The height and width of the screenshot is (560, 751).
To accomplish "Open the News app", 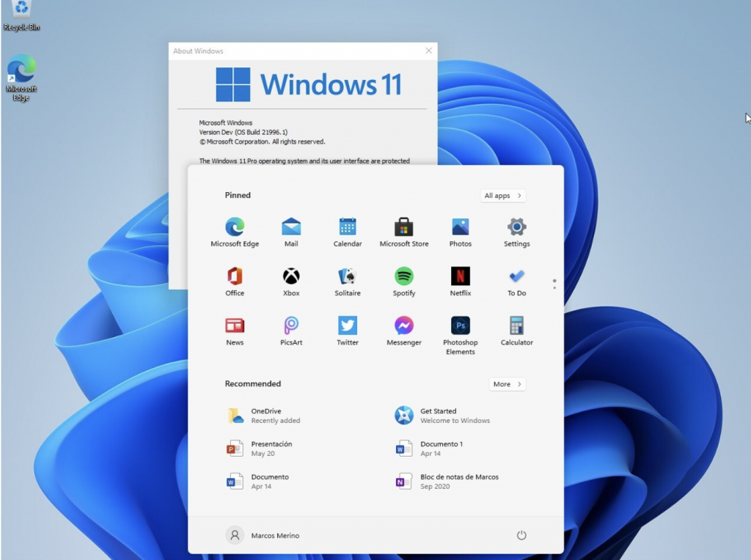I will [x=235, y=331].
